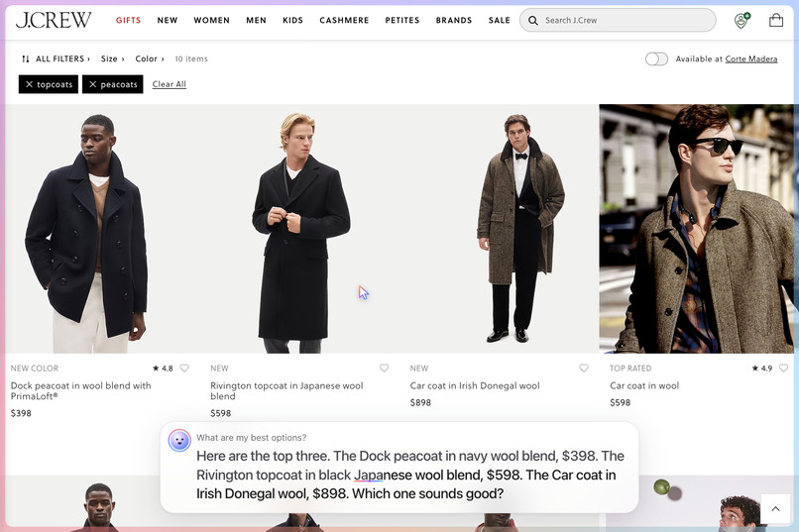Click the Corte Madera store link
The height and width of the screenshot is (532, 799).
click(751, 59)
